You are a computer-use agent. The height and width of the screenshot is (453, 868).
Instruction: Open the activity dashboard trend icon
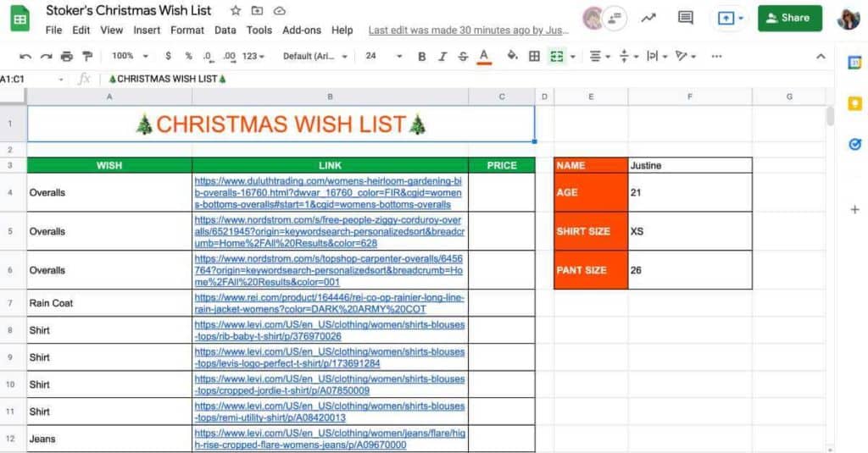click(x=648, y=19)
